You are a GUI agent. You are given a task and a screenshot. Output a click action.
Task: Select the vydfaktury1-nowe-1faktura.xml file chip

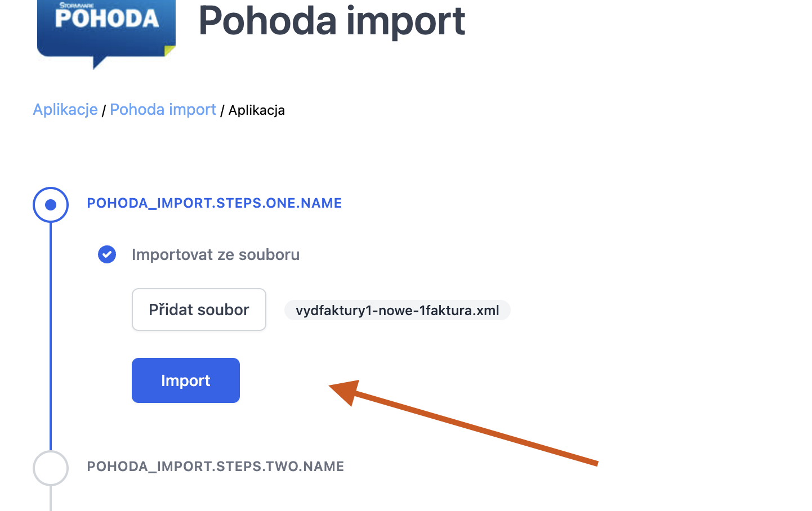point(397,310)
